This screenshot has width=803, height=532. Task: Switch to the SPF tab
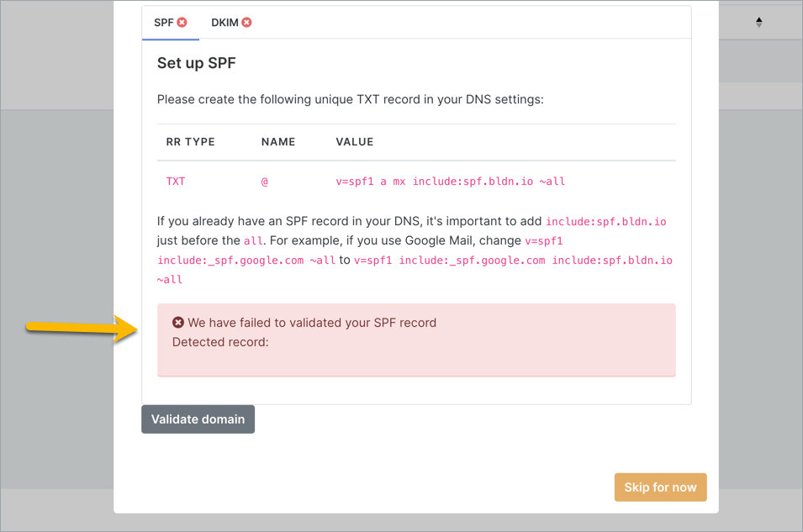164,23
